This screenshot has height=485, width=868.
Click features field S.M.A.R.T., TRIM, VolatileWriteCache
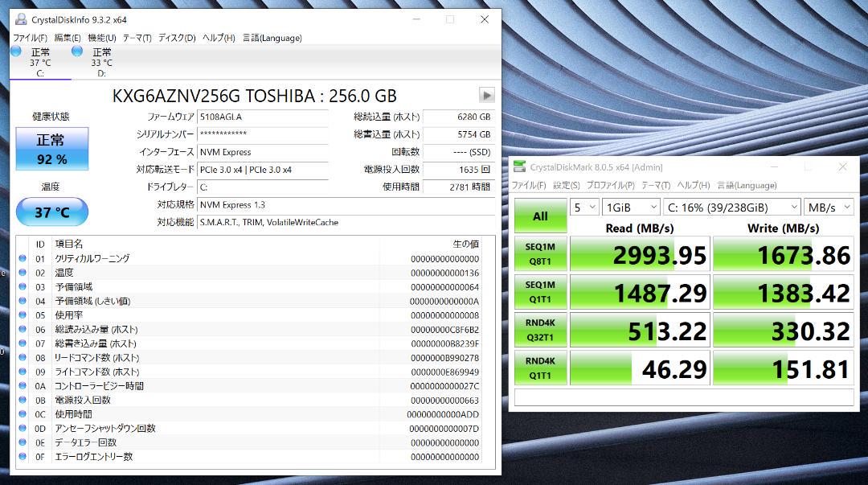(x=346, y=222)
